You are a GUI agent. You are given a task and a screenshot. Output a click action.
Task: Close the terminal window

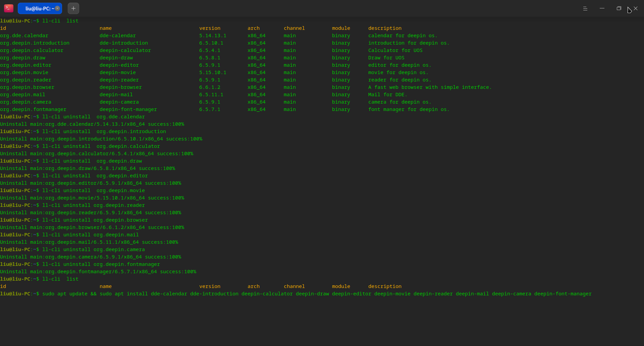tap(636, 8)
